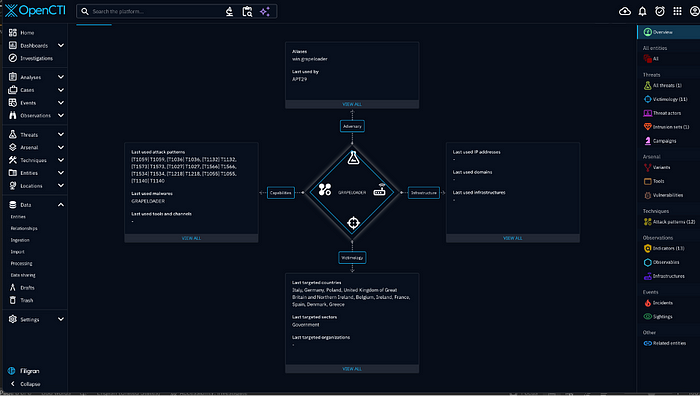Open Entities under Data
The height and width of the screenshot is (396, 700).
click(x=18, y=217)
